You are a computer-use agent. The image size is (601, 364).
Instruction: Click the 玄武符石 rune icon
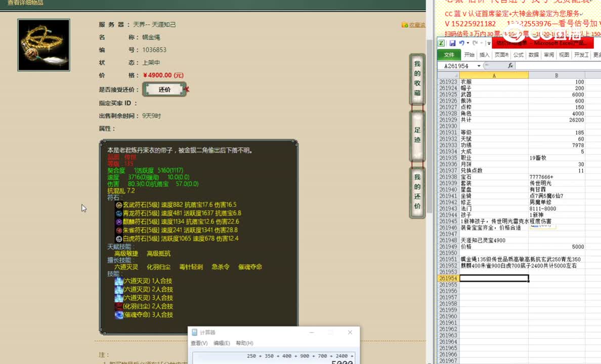pos(119,205)
